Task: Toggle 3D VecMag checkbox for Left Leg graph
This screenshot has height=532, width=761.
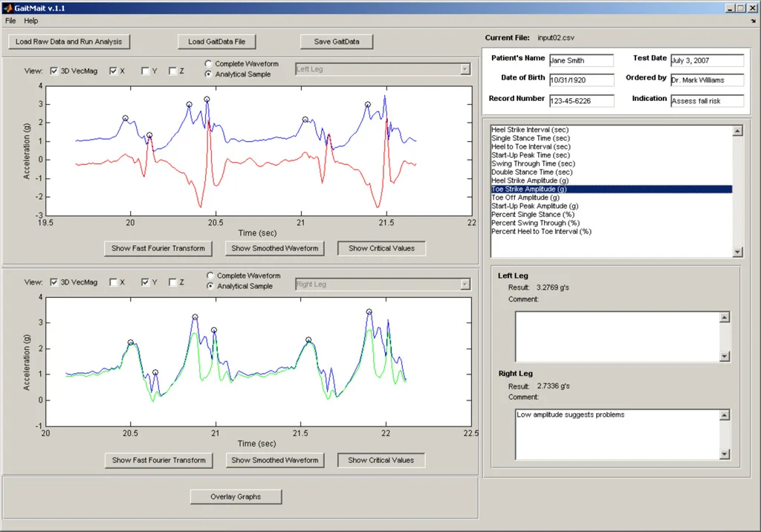Action: coord(54,71)
